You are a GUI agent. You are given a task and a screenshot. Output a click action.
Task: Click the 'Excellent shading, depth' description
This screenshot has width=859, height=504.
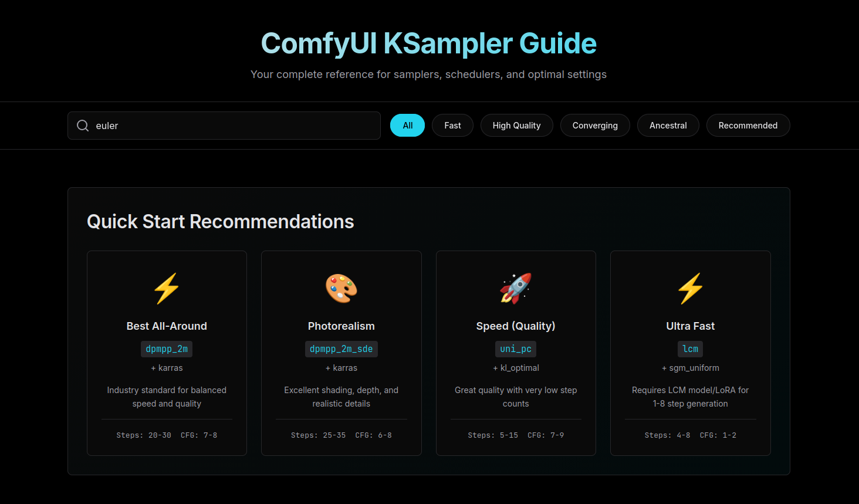pos(341,397)
